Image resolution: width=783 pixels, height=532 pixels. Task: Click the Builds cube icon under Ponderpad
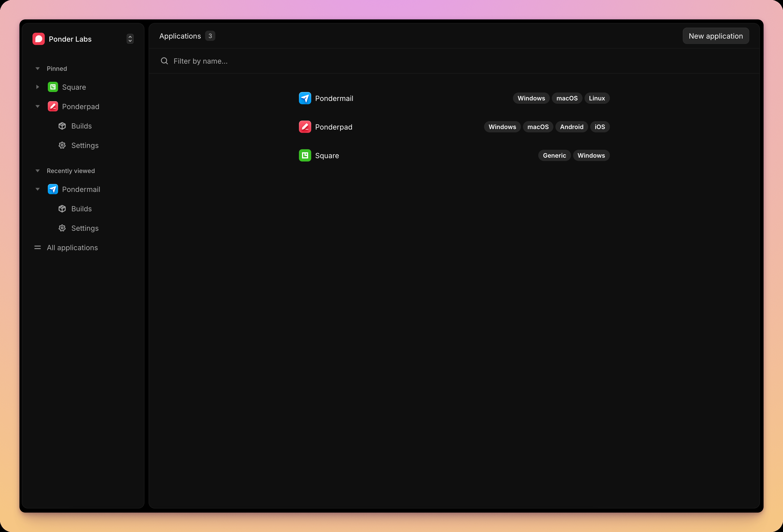point(62,126)
